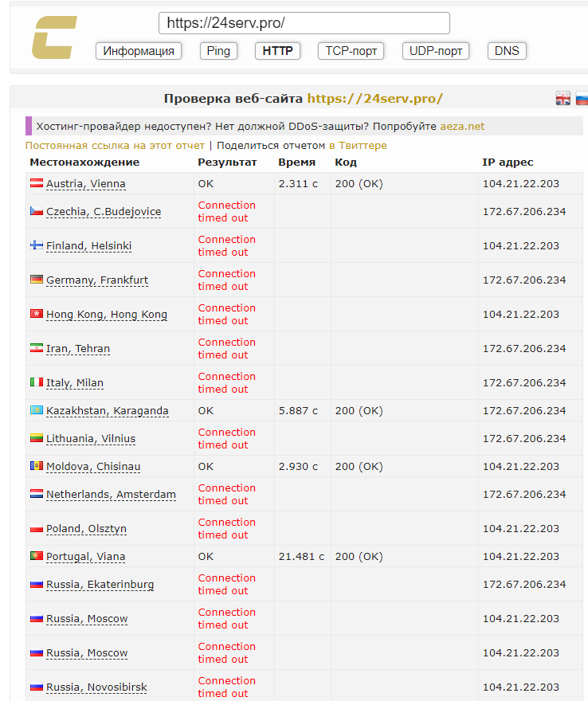Click the Hong Kong flag icon
588x701 pixels.
[x=36, y=314]
